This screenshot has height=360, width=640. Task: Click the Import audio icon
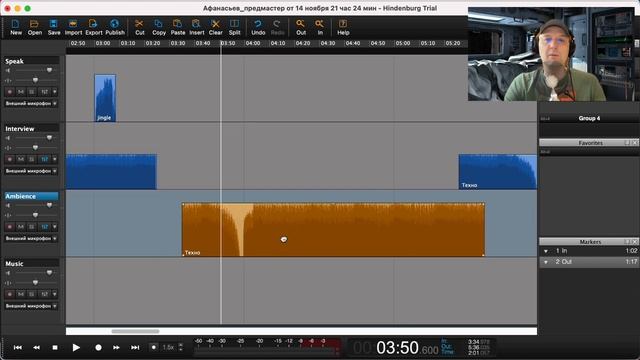click(x=73, y=27)
